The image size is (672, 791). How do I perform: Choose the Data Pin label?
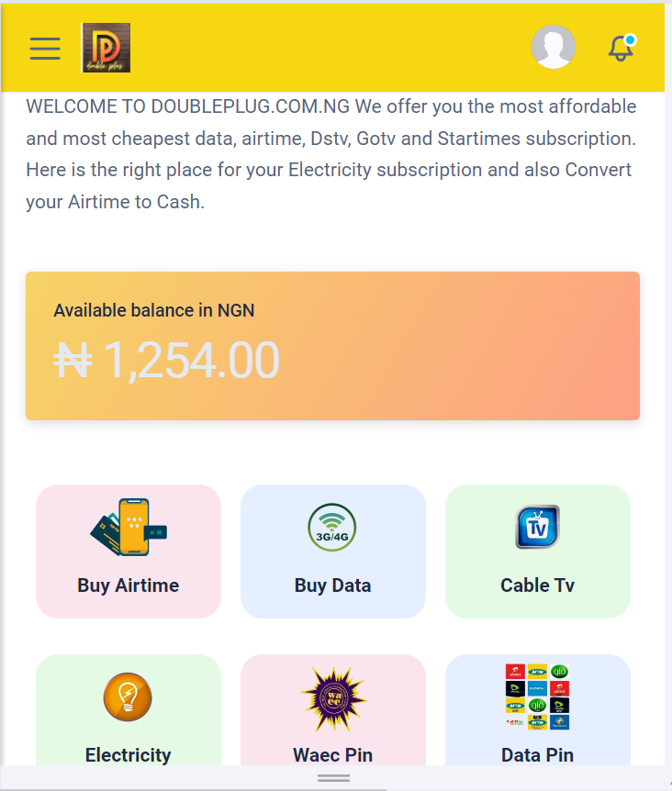[x=537, y=755]
